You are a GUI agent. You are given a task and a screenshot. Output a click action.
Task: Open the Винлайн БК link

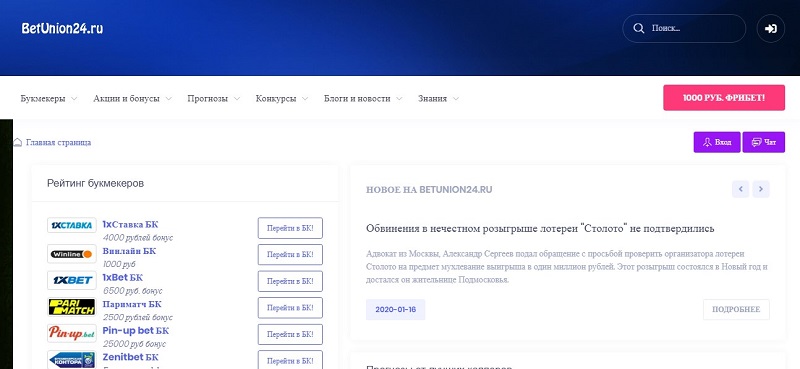(129, 251)
